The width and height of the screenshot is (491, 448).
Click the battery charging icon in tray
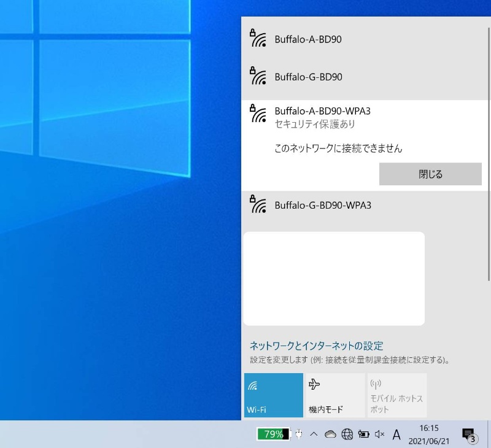point(361,434)
